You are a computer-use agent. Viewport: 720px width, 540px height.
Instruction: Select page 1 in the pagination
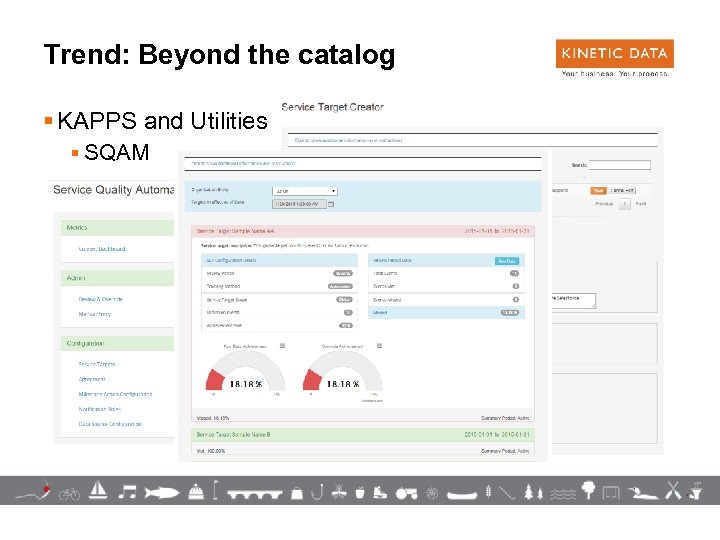point(624,204)
